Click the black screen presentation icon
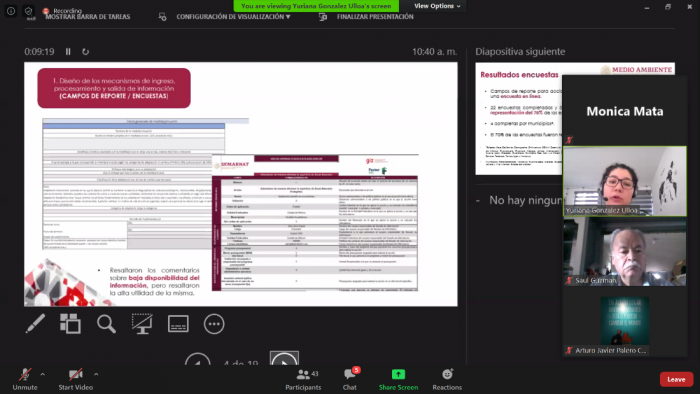700x394 pixels. [x=142, y=324]
